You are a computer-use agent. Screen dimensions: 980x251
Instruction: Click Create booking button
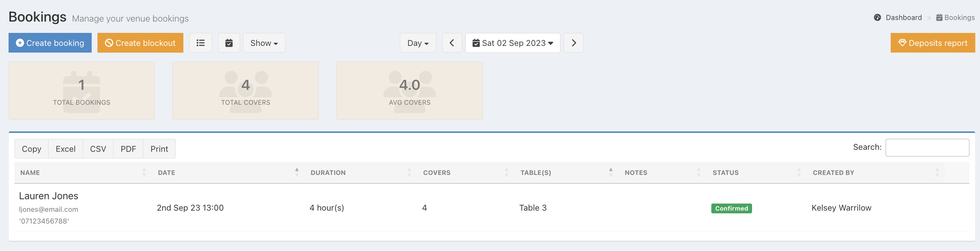[50, 43]
